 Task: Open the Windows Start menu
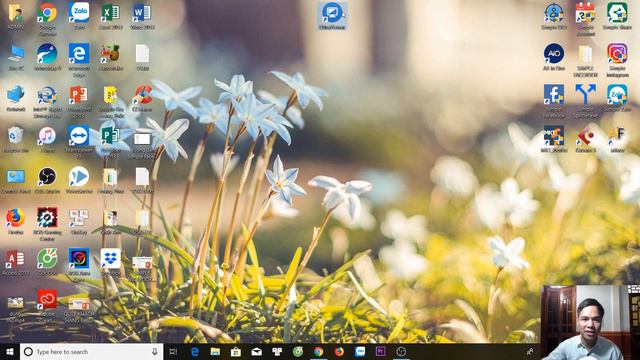point(10,351)
